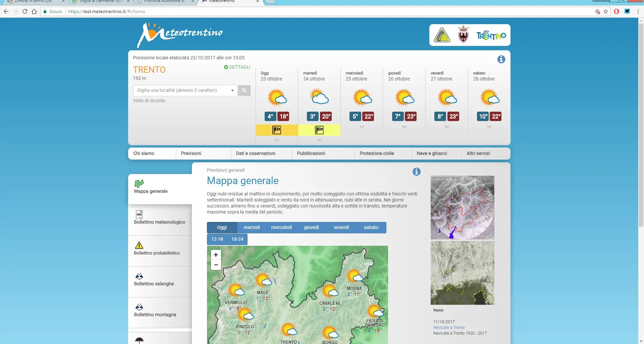The width and height of the screenshot is (644, 344).
Task: Open Bollettino montagna in sidebar
Action: click(x=160, y=312)
